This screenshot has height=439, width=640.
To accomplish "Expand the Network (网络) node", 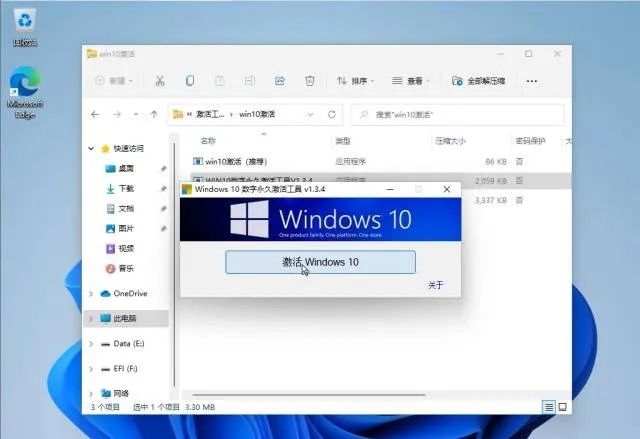I will click(91, 394).
